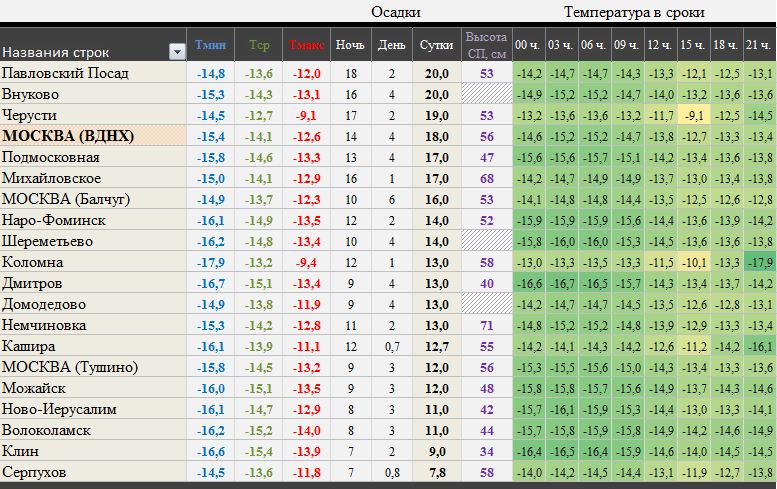
Task: Click Немчиновка's snow height 71
Action: pyautogui.click(x=487, y=325)
